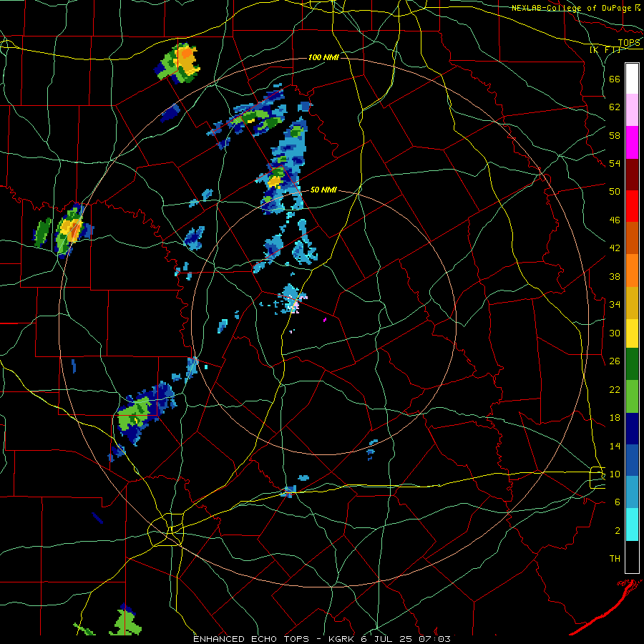Viewport: 644px width, 644px height.
Task: Click the dark orange 42-46 kft legend swatch
Action: (x=632, y=238)
